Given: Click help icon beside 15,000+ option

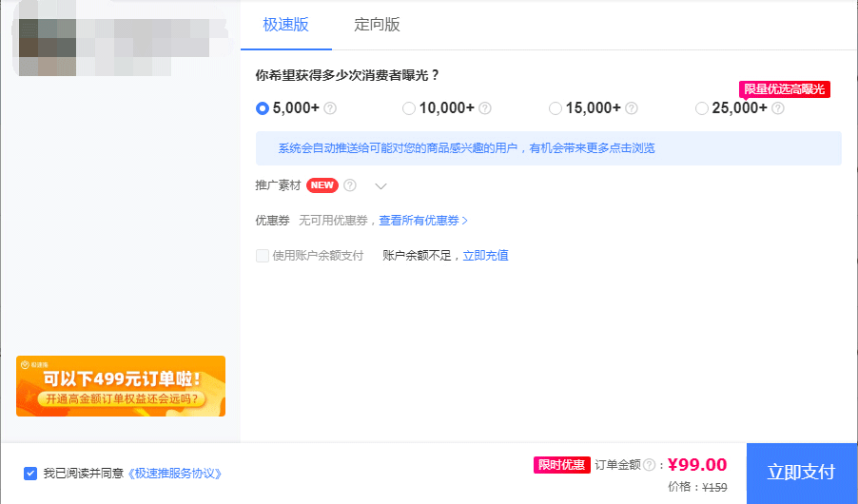Looking at the screenshot, I should (632, 108).
